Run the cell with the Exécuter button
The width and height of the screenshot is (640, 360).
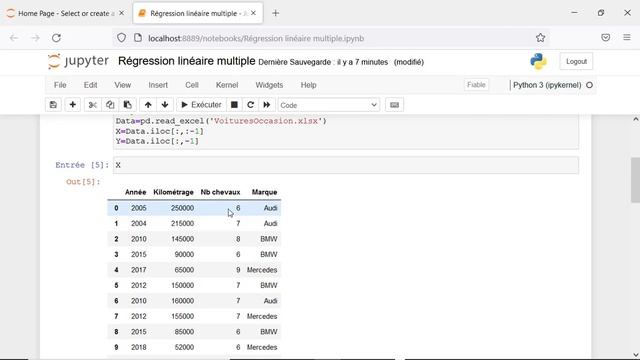pos(201,105)
